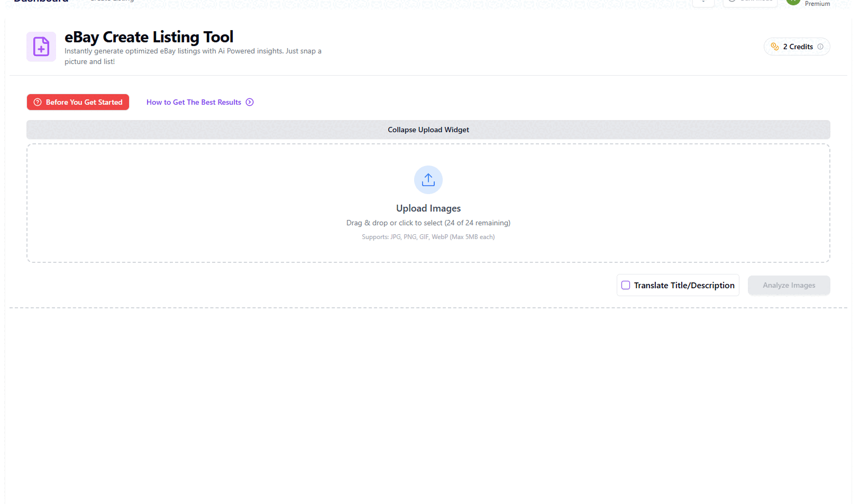Open the Premium account menu

(x=817, y=4)
